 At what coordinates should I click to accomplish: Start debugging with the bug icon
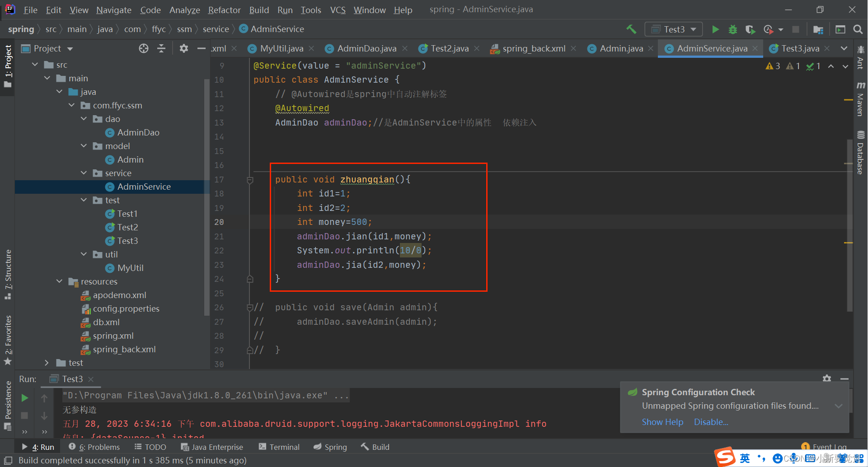pyautogui.click(x=733, y=29)
